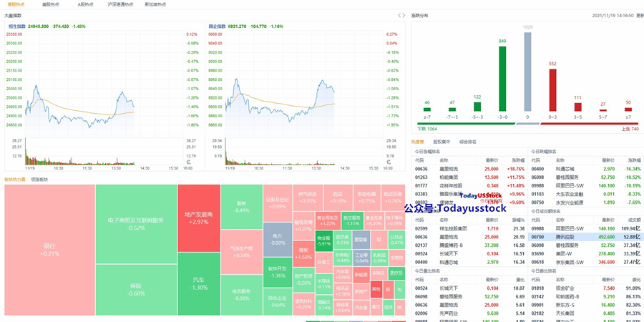The width and height of the screenshot is (644, 322).
Task: Click the 恒生指数 chart title
Action: [x=17, y=26]
